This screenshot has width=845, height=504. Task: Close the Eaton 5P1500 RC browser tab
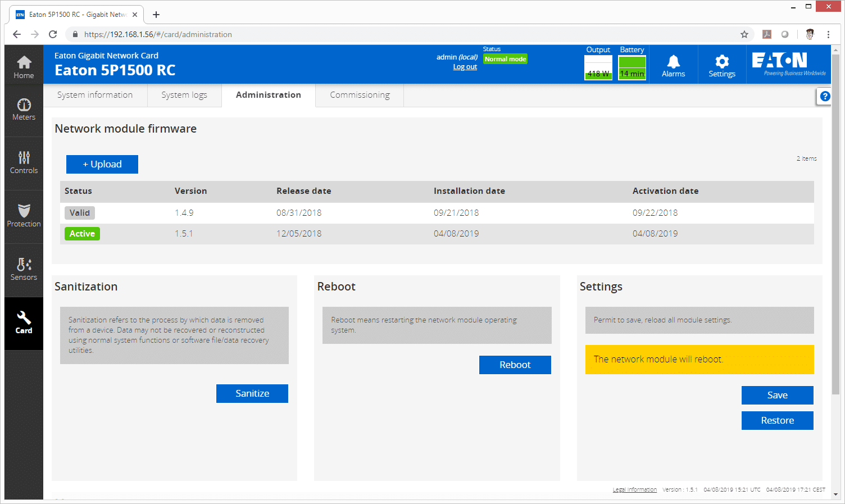tap(135, 15)
